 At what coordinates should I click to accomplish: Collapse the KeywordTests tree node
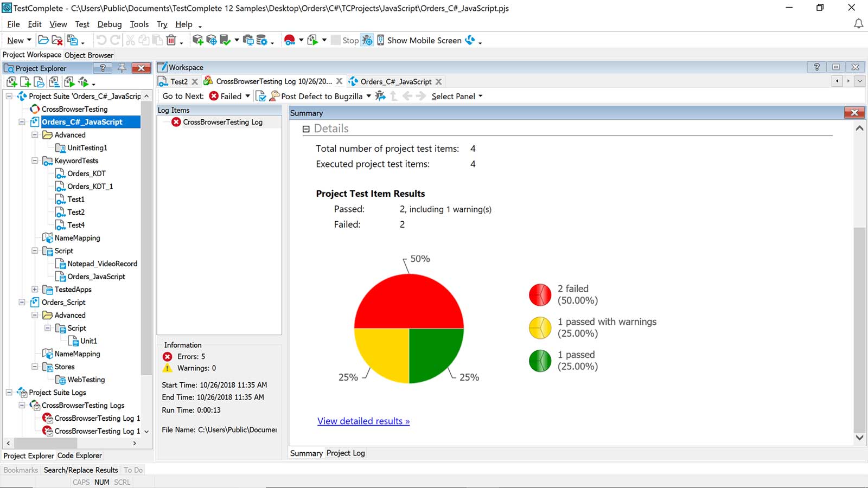click(35, 160)
